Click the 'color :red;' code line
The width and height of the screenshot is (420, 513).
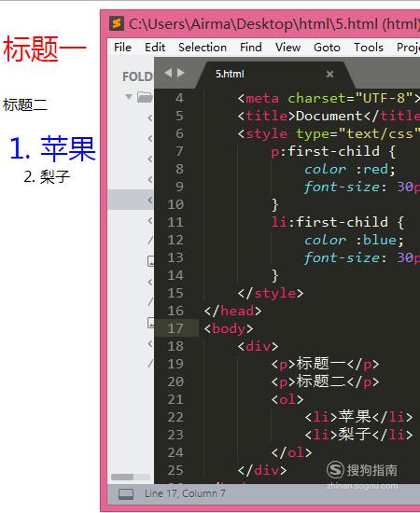(x=350, y=169)
